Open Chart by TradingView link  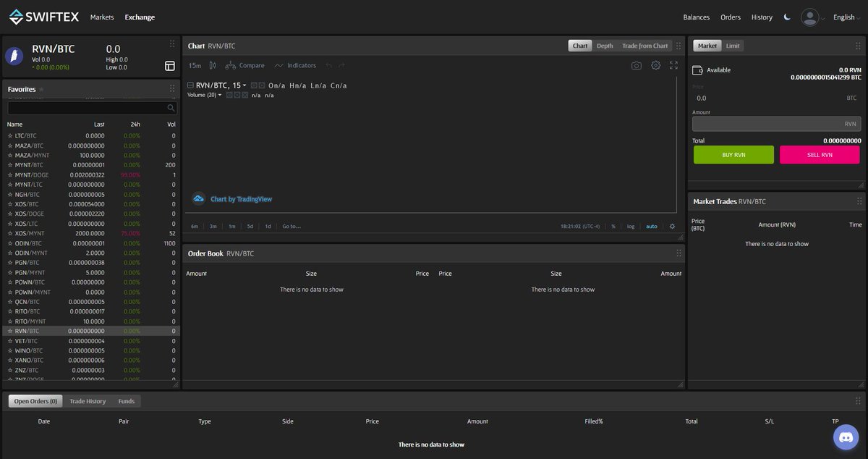tap(232, 199)
